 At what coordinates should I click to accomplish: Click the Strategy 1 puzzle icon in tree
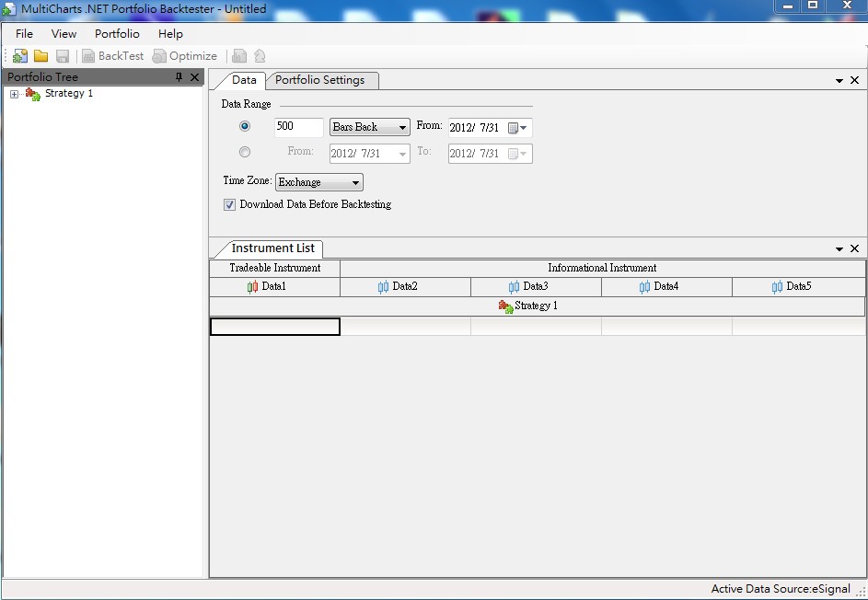32,94
